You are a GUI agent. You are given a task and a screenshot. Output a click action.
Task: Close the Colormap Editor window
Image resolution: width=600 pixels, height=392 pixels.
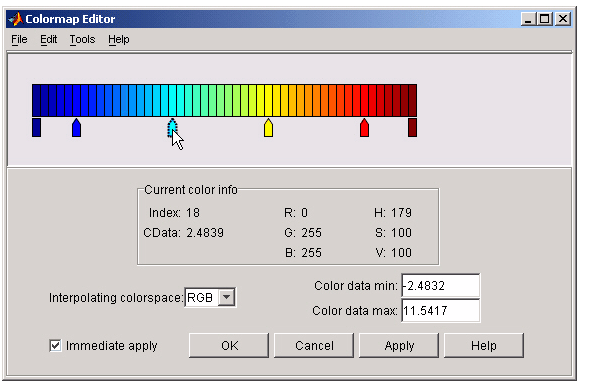[563, 19]
